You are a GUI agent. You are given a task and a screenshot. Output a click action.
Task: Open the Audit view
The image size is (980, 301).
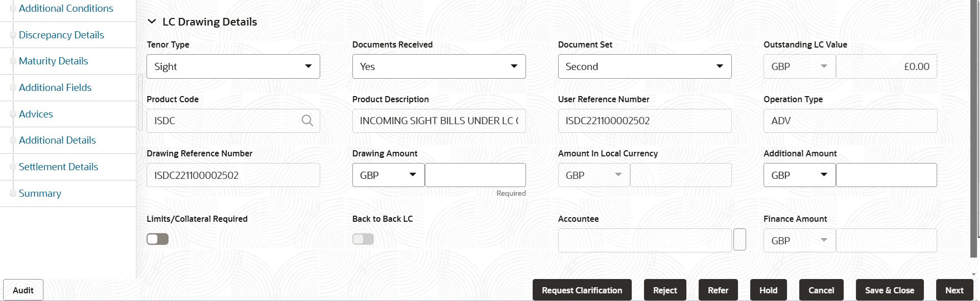23,290
